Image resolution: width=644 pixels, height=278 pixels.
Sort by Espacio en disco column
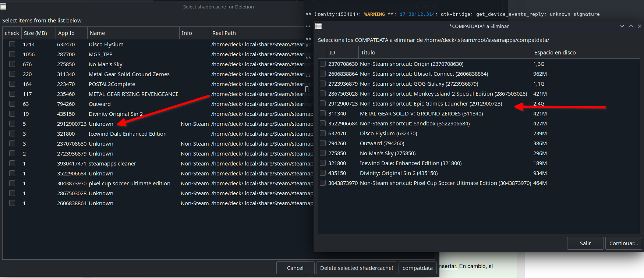click(586, 53)
